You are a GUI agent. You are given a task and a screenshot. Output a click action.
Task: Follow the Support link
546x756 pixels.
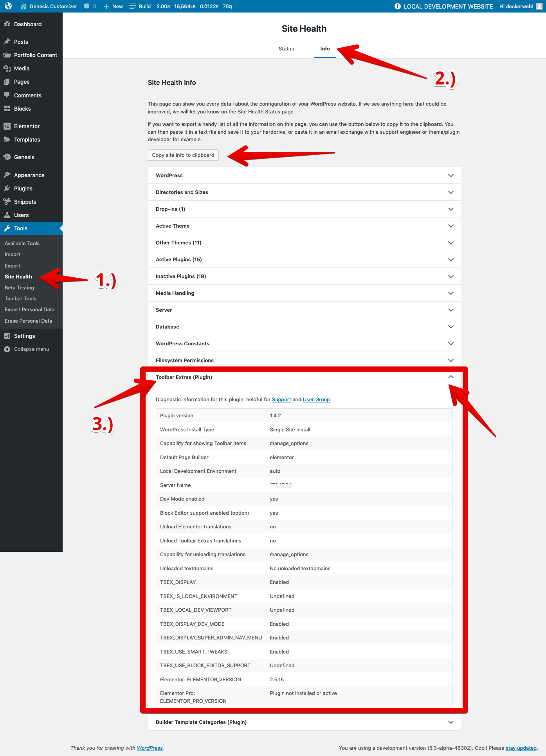click(281, 399)
